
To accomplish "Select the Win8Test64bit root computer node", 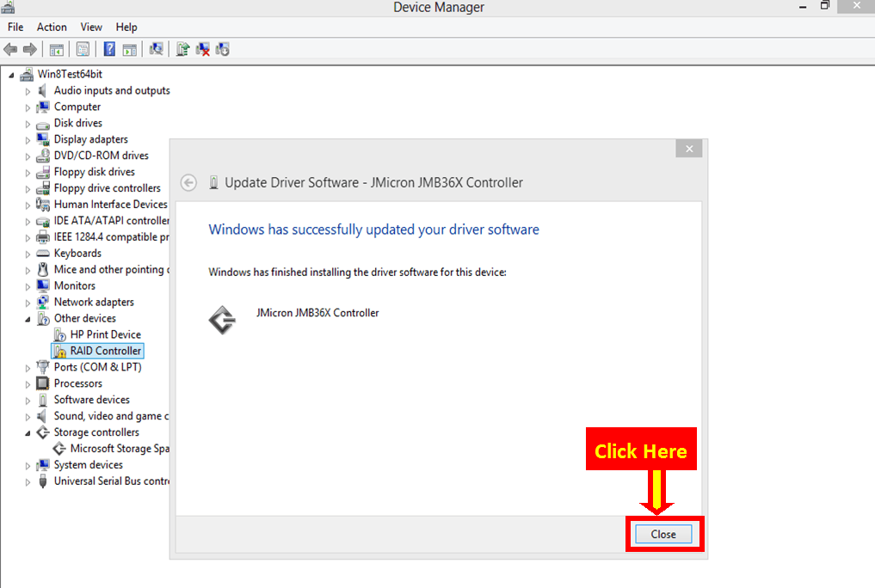I will (70, 74).
